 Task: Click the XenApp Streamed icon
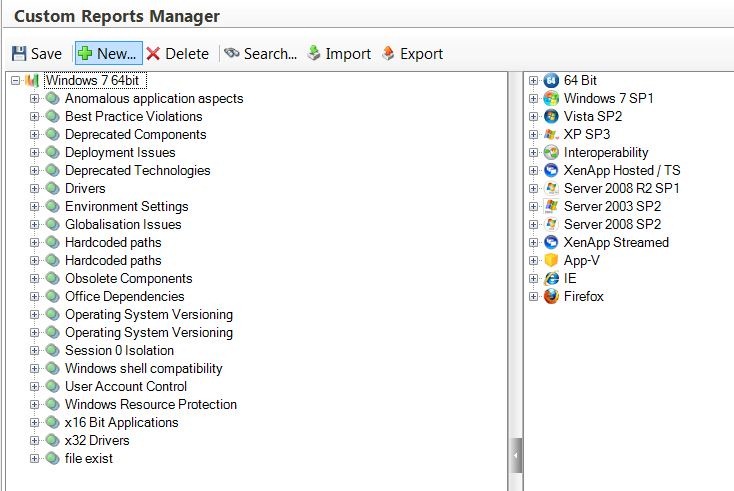[x=551, y=242]
